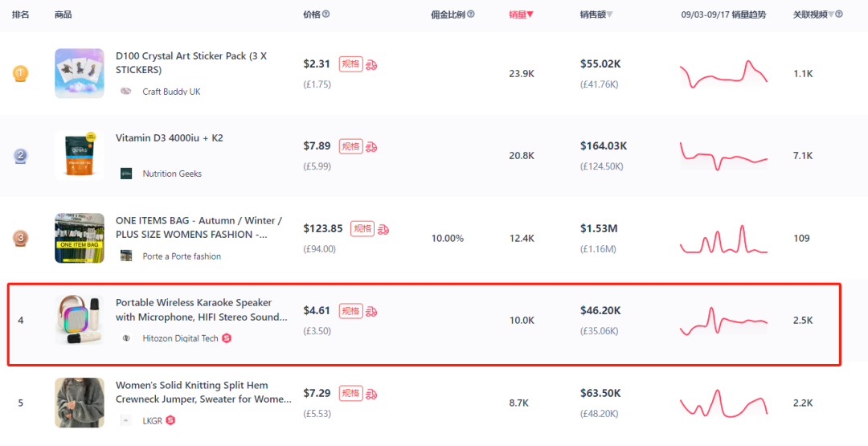
Task: Open Women's Solid Knitting Split Hem Jumper title
Action: point(203,392)
